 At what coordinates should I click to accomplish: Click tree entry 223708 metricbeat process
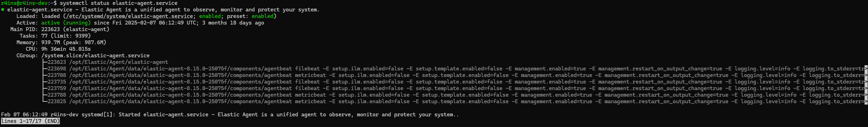click(455, 75)
